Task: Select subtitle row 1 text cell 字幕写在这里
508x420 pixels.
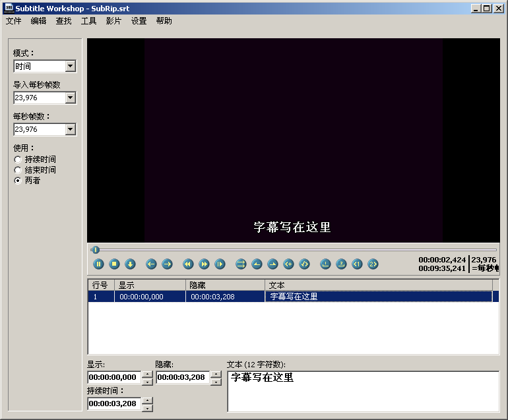Action: pyautogui.click(x=379, y=297)
